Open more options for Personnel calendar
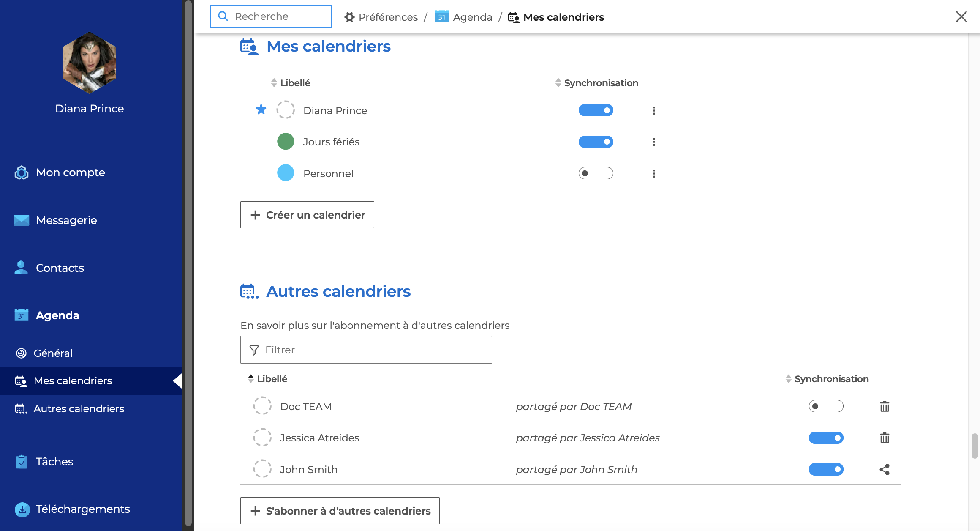The width and height of the screenshot is (980, 531). pos(654,173)
